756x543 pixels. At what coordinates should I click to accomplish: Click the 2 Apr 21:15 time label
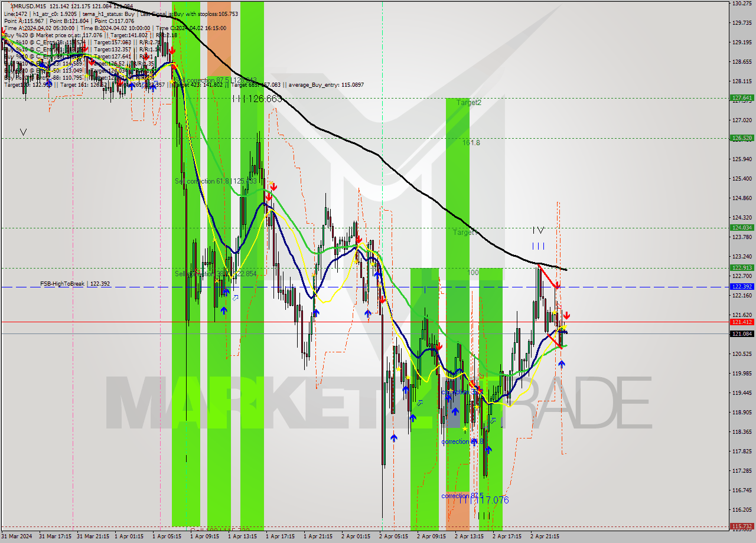(545, 537)
